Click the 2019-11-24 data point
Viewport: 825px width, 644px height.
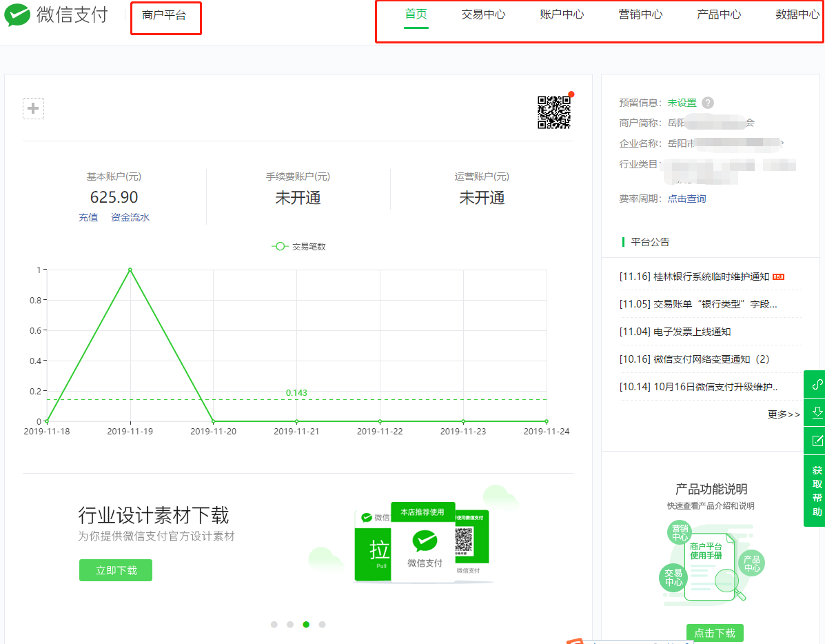tap(547, 421)
